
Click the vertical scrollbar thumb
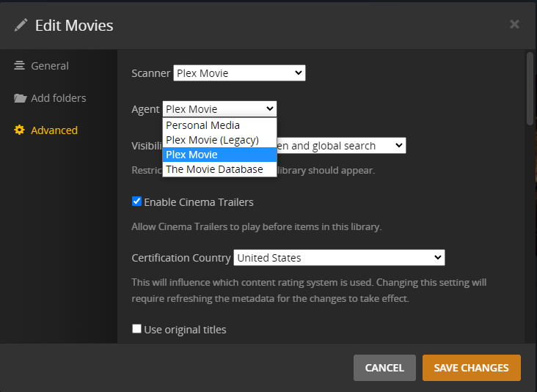coord(530,88)
